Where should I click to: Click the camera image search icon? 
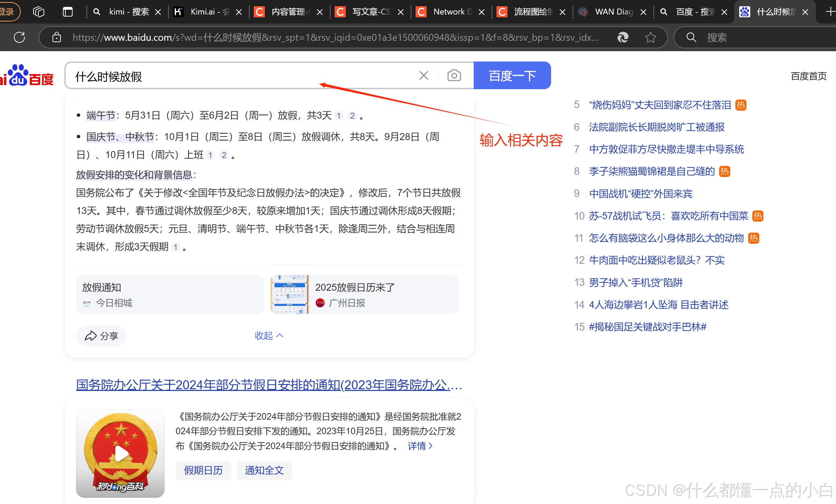pyautogui.click(x=454, y=75)
